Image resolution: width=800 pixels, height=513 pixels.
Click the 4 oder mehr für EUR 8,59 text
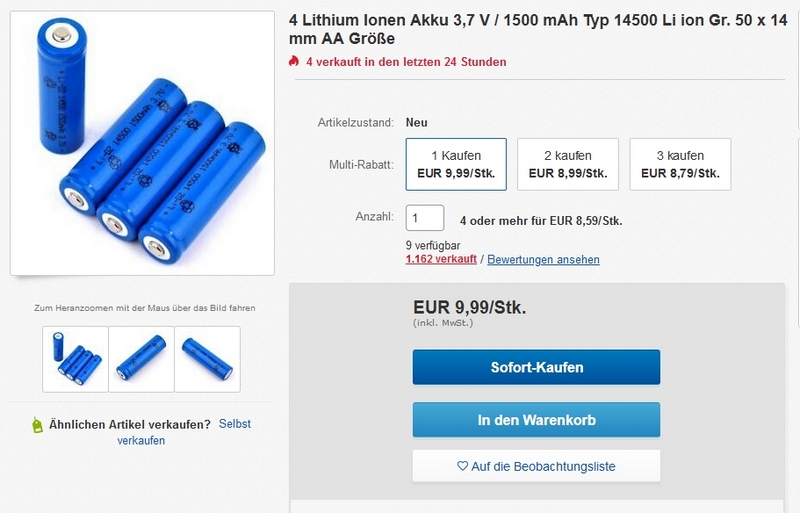[541, 221]
